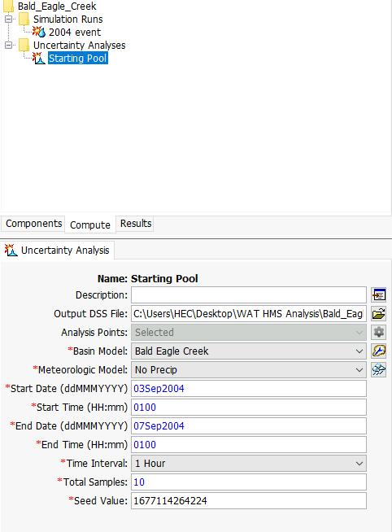Open analysis points gear settings icon
This screenshot has width=392, height=532.
378,332
